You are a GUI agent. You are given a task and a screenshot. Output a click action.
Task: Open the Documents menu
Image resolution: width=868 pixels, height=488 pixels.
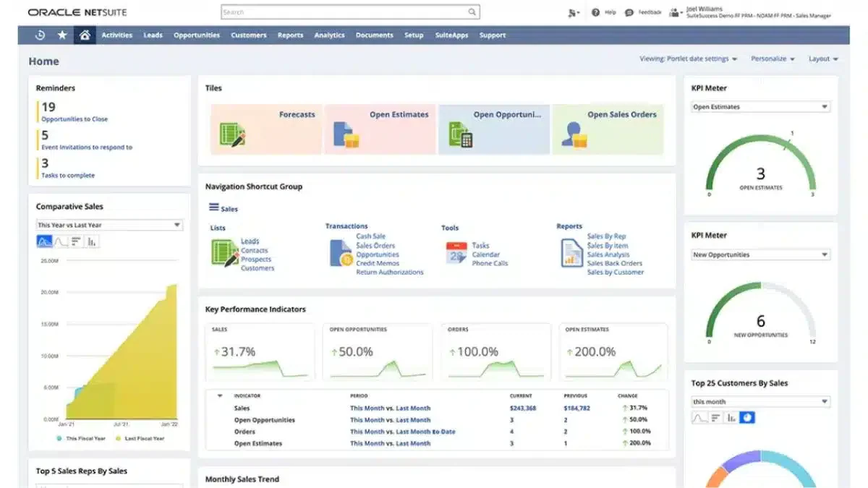pyautogui.click(x=375, y=35)
